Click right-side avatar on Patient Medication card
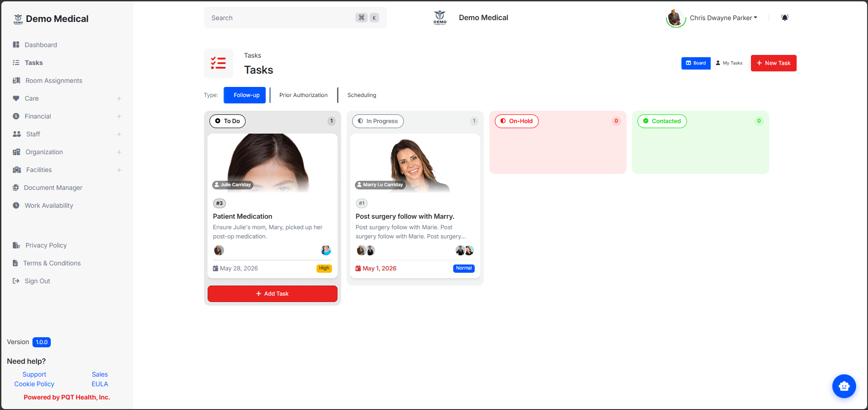This screenshot has height=410, width=868. [x=326, y=250]
